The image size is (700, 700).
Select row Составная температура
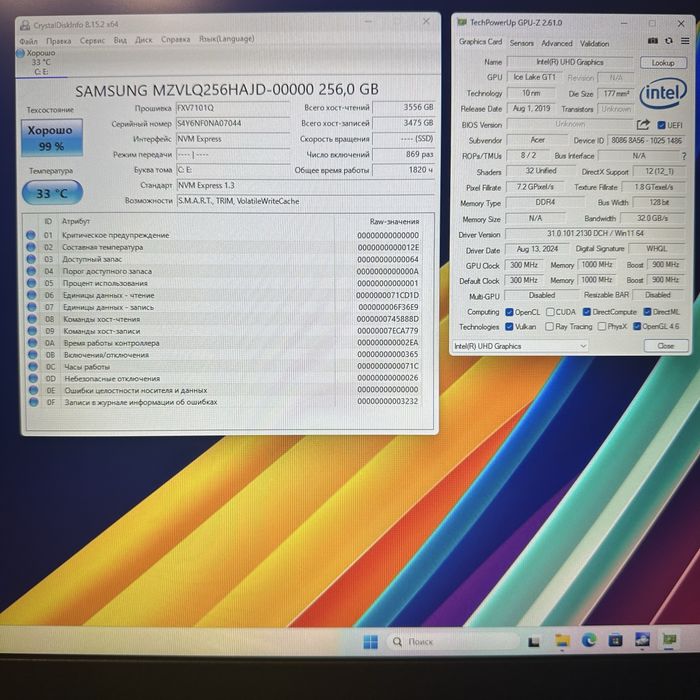223,247
